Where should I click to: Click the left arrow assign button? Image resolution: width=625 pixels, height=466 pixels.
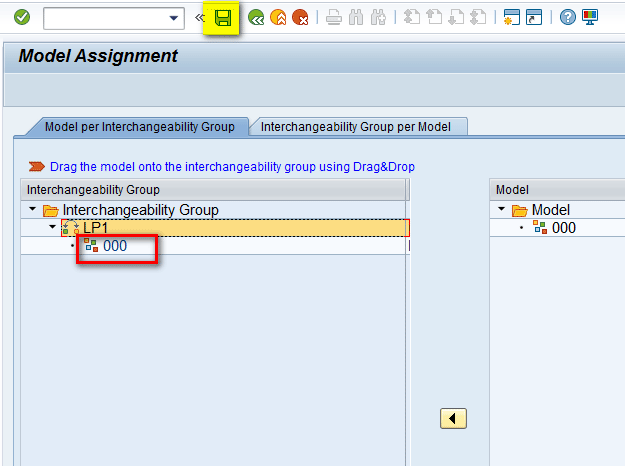454,419
